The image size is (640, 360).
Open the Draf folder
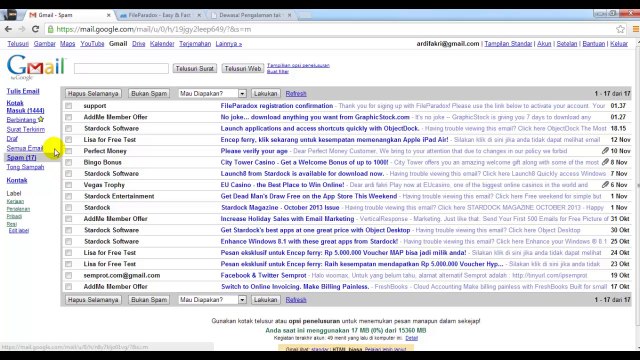point(12,139)
